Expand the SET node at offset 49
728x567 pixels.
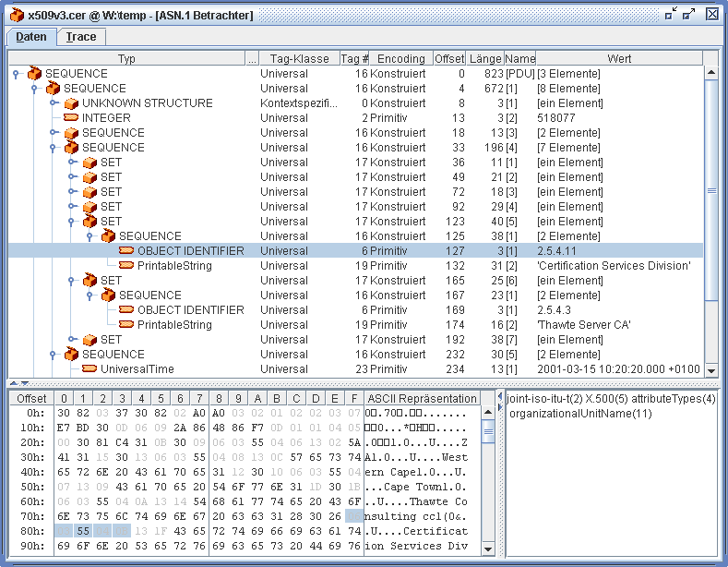71,177
